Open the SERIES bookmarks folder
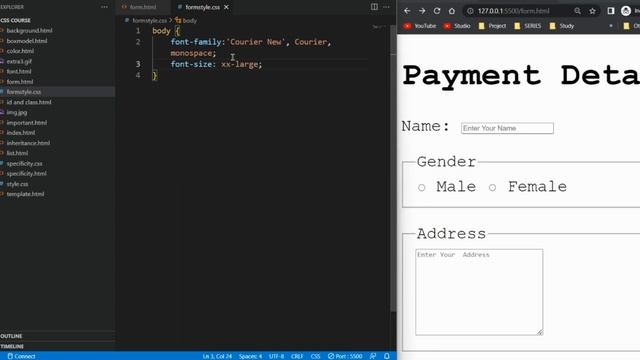The image size is (640, 360). (527, 26)
